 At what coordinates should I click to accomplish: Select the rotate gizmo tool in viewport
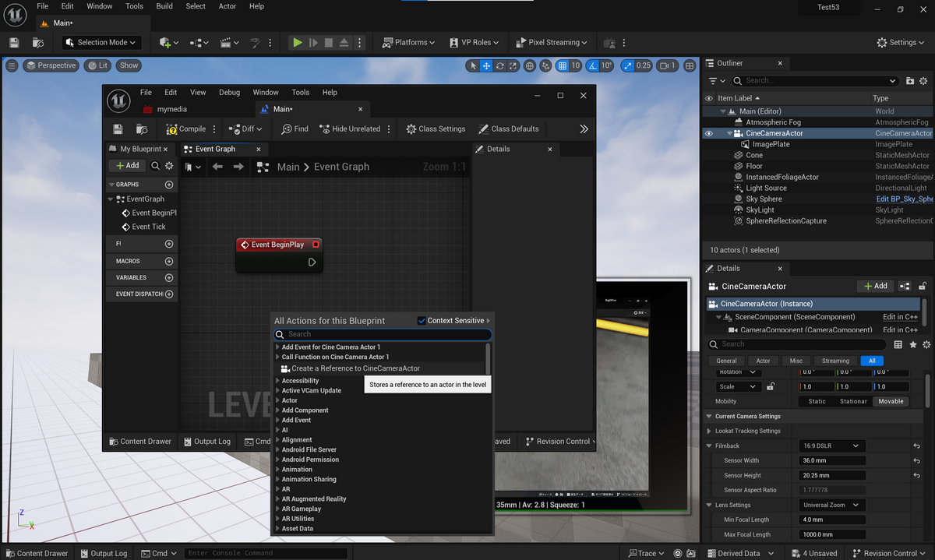click(500, 66)
